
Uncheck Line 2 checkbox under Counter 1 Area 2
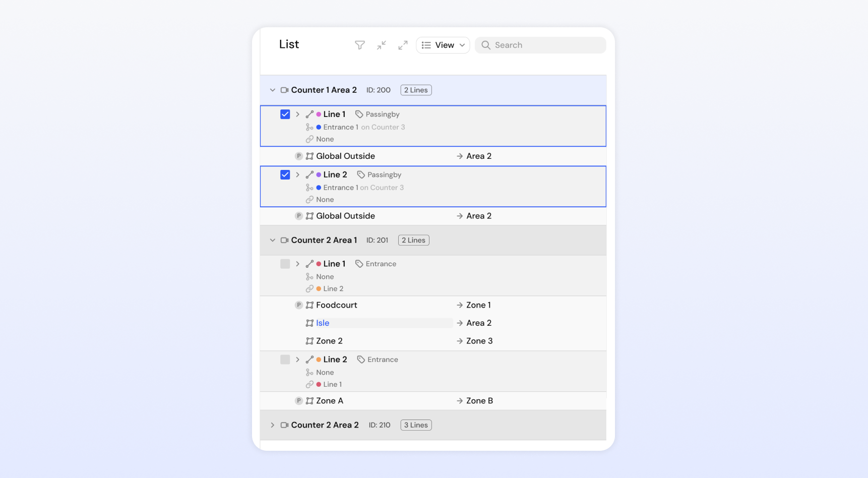[x=285, y=175]
